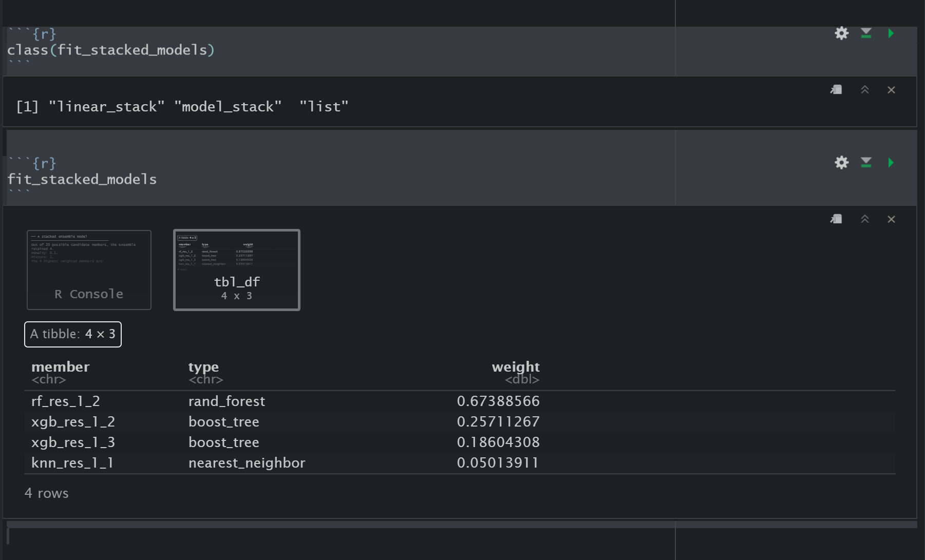The height and width of the screenshot is (560, 925).
Task: Run the fit_stacked_models chunk
Action: (x=891, y=163)
